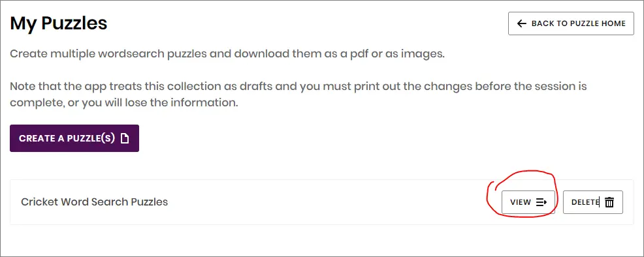Start a new puzzle with CREATE A PUZZLE(S)

coord(74,138)
